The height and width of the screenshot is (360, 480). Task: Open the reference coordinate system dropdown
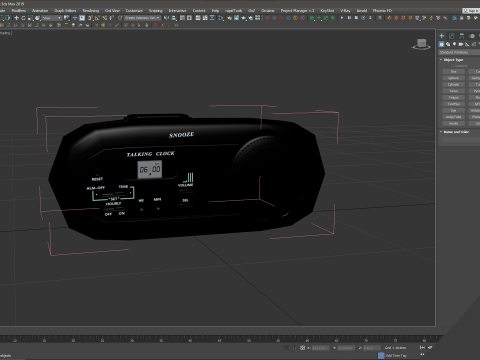point(52,18)
